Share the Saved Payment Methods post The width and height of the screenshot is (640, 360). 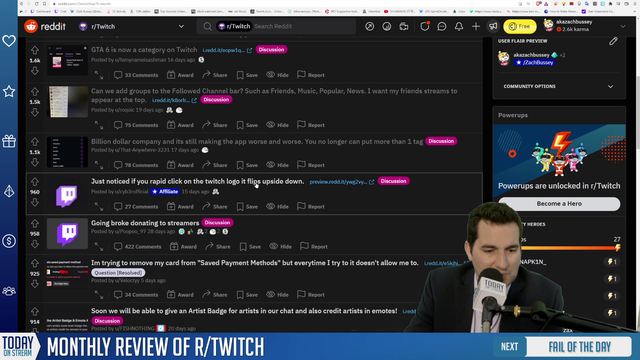pos(215,295)
